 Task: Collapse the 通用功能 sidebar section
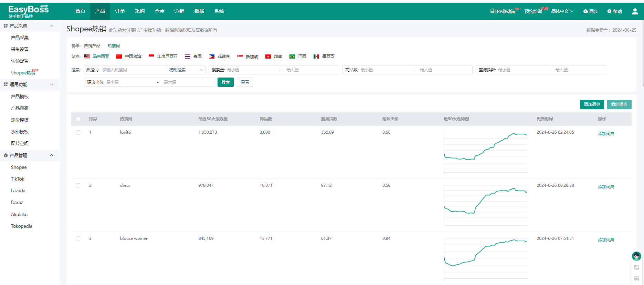click(52, 84)
